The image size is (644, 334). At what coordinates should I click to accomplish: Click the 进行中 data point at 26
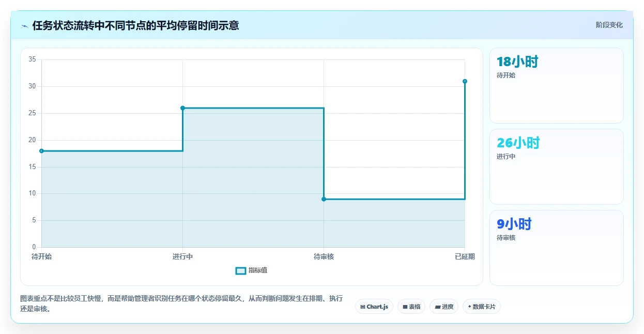pyautogui.click(x=182, y=108)
